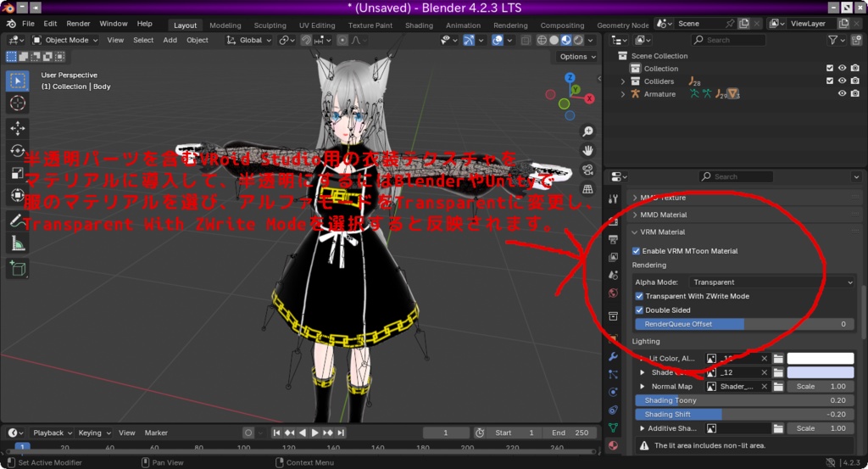This screenshot has width=868, height=469.
Task: Adjust the Shading Toony slider
Action: click(744, 400)
